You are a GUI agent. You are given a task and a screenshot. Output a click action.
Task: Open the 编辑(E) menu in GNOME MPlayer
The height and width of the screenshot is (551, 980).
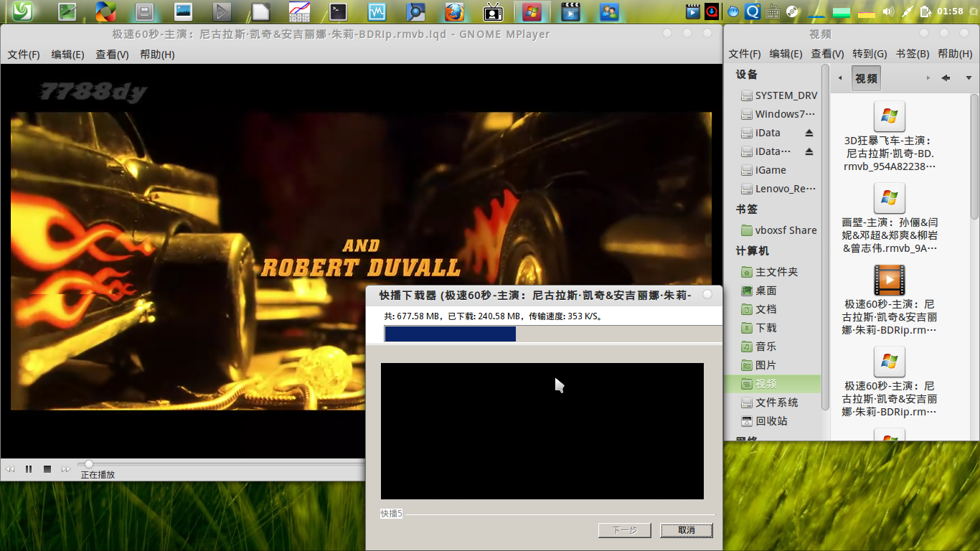[67, 55]
